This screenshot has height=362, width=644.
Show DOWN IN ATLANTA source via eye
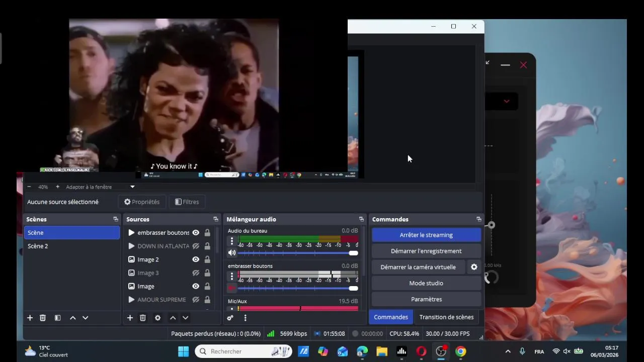(196, 246)
